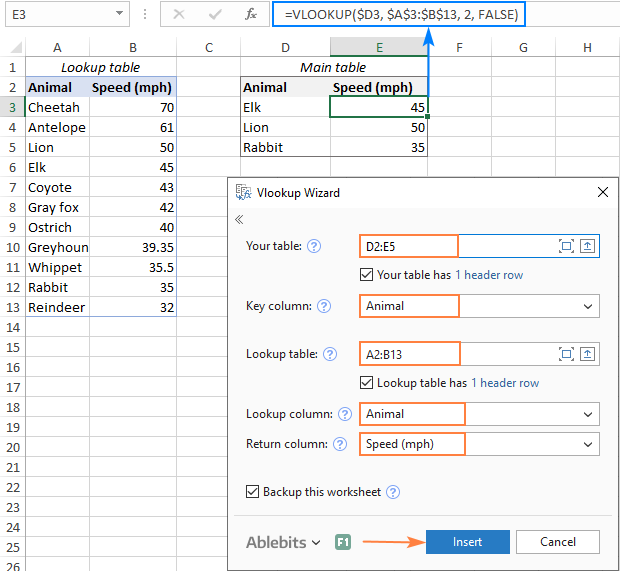
Task: Click selected cell E3 showing 45
Action: pos(379,107)
